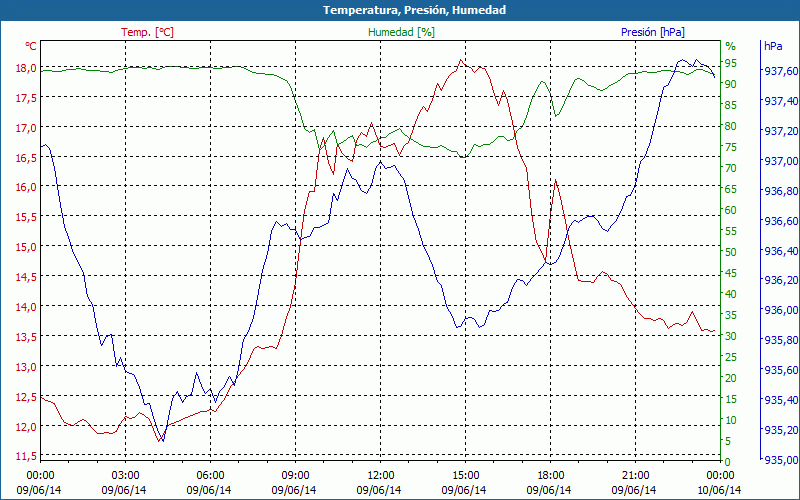
Task: Click the green '%' axis unit label
Action: 731,46
